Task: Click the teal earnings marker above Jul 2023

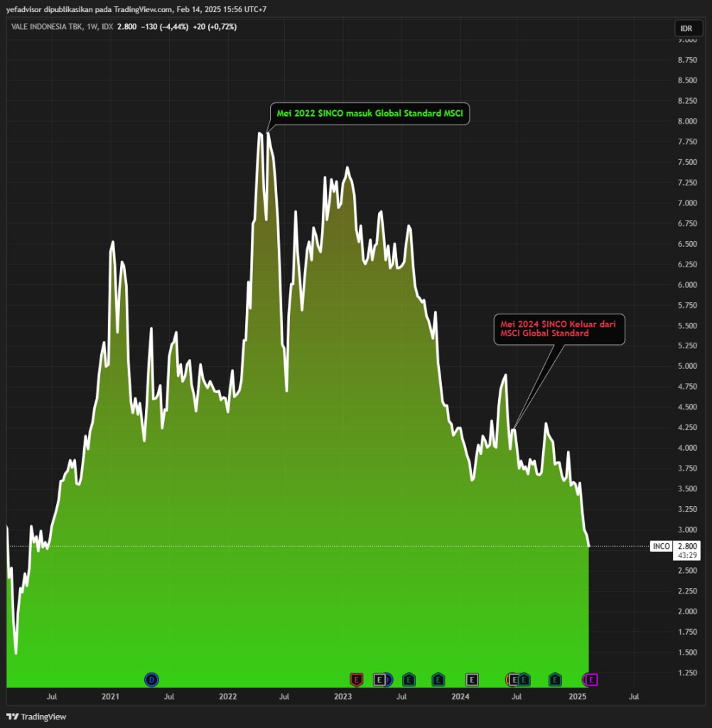Action: 409,680
